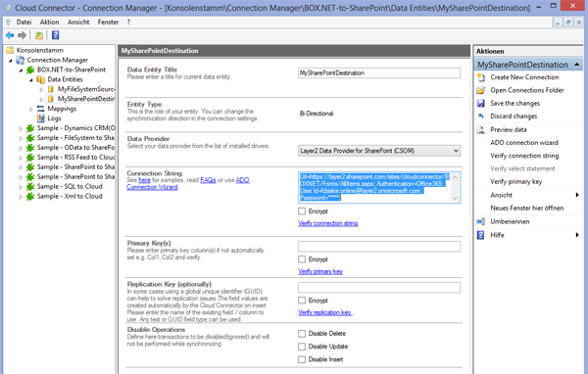Click Neues Fenster hier öffnen
The height and width of the screenshot is (374, 588).
pyautogui.click(x=527, y=208)
